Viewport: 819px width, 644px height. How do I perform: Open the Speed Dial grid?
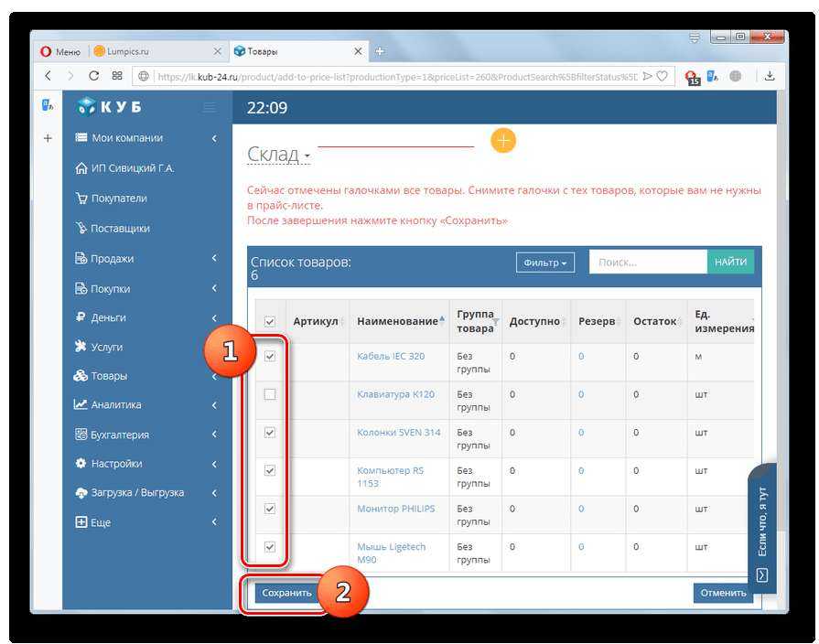click(x=117, y=76)
